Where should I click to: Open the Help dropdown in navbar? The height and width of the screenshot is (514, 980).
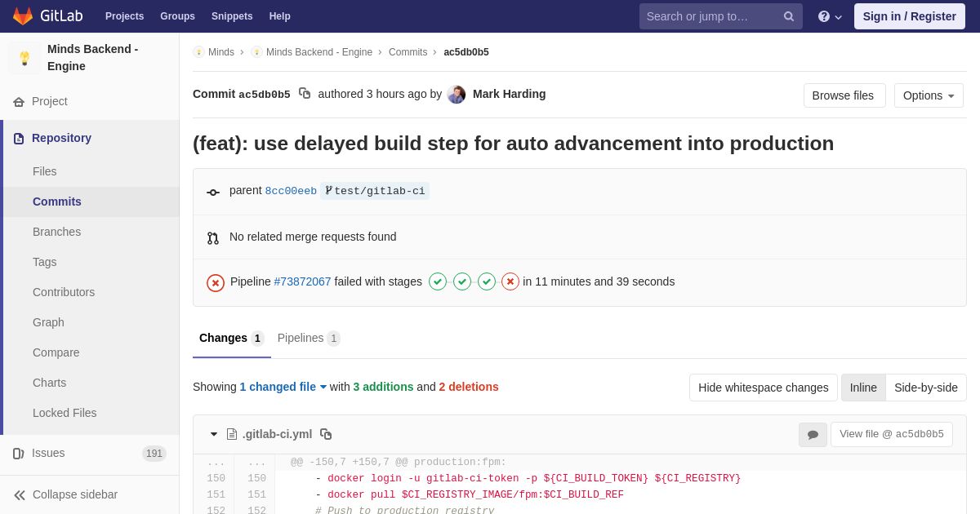tap(830, 16)
